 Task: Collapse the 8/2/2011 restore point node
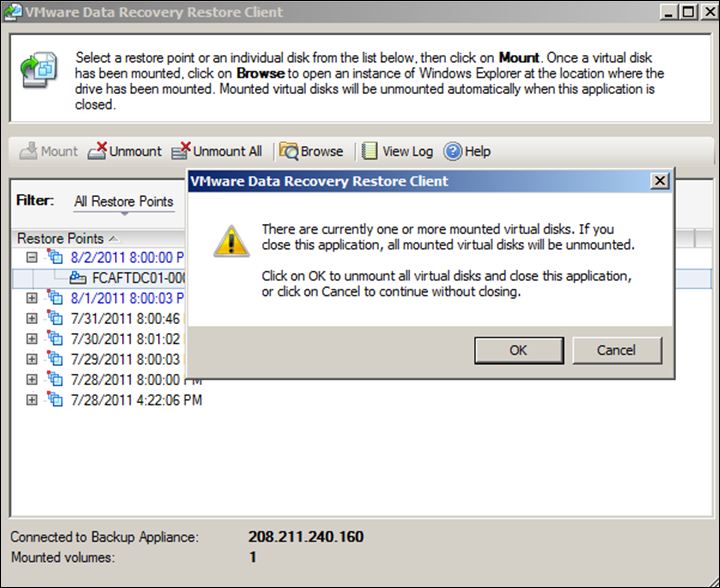coord(32,257)
